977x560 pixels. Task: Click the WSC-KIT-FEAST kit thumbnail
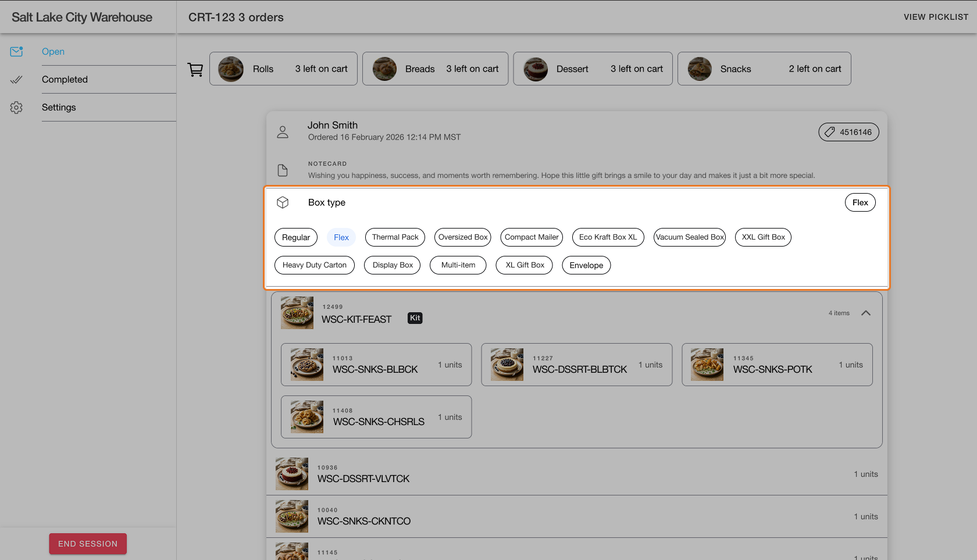297,313
